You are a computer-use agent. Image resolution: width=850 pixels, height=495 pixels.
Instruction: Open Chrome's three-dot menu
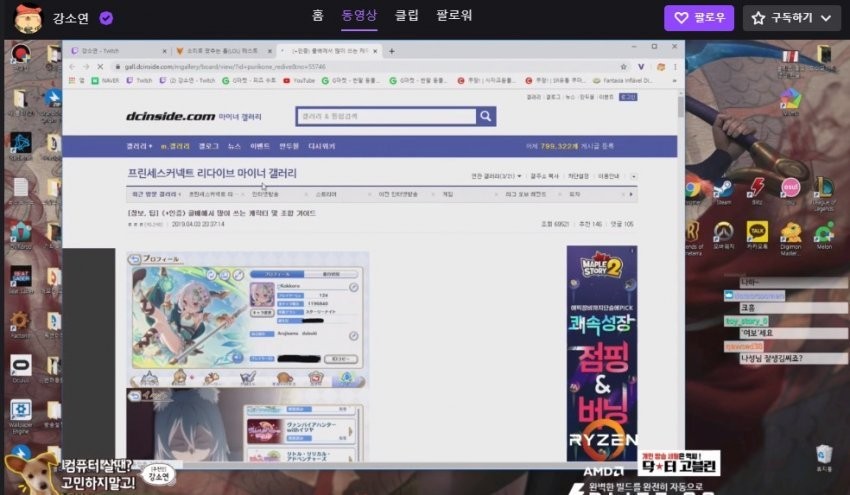[675, 67]
